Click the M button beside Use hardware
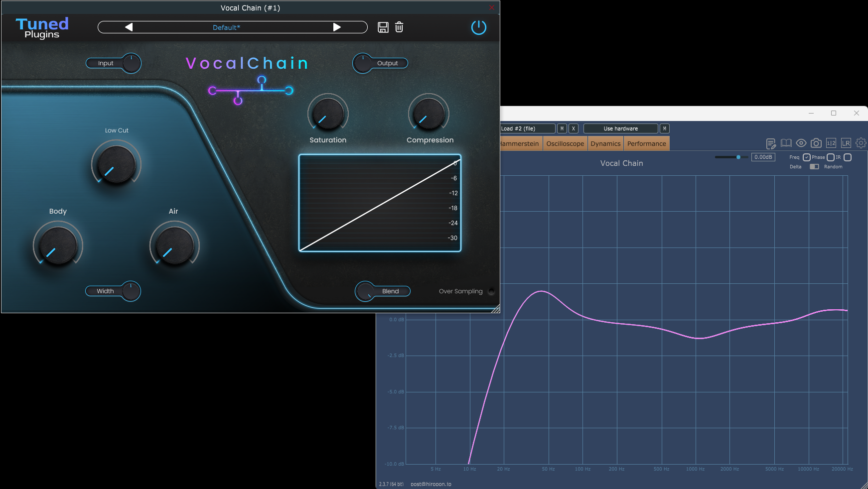868x489 pixels. (x=664, y=128)
